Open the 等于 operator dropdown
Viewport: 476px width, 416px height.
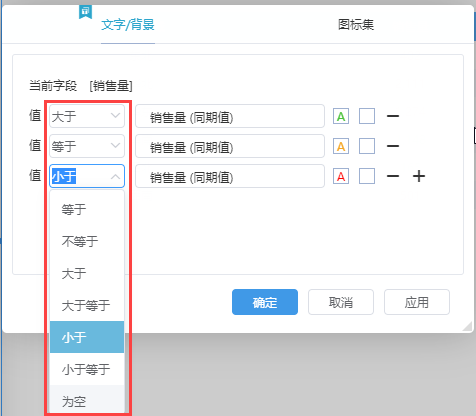pos(87,146)
